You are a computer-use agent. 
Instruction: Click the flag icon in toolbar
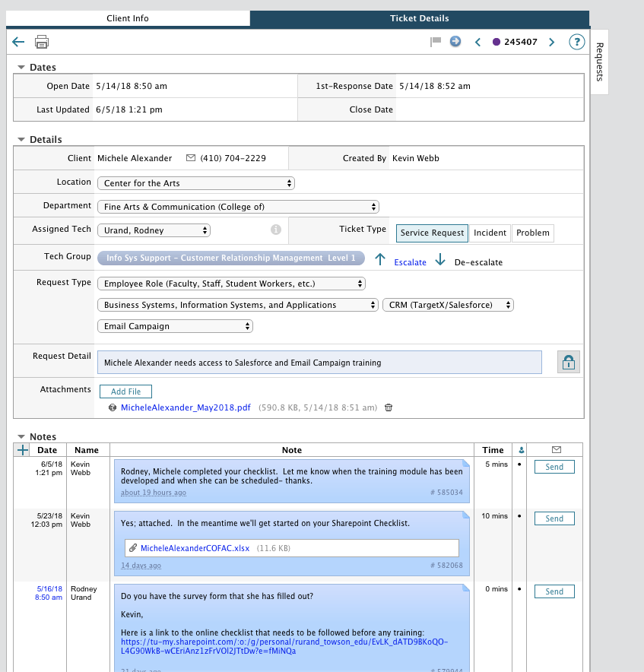tap(436, 42)
